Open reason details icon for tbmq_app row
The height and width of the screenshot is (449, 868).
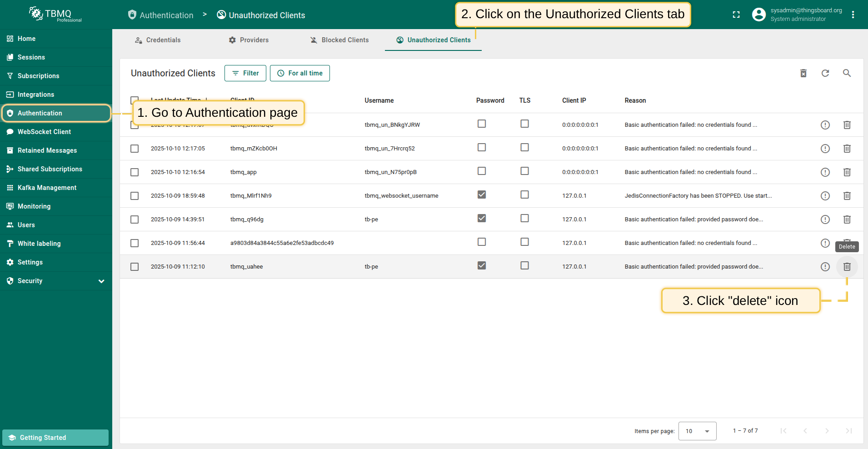point(825,172)
